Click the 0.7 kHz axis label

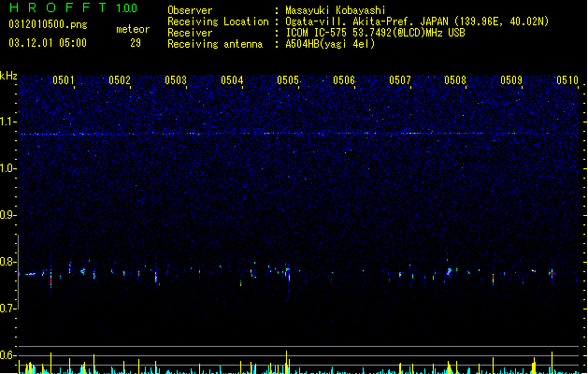click(x=8, y=309)
